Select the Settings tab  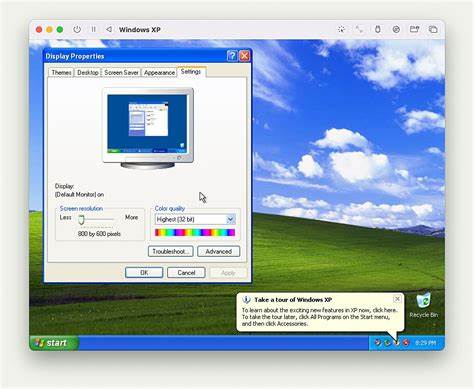click(191, 72)
